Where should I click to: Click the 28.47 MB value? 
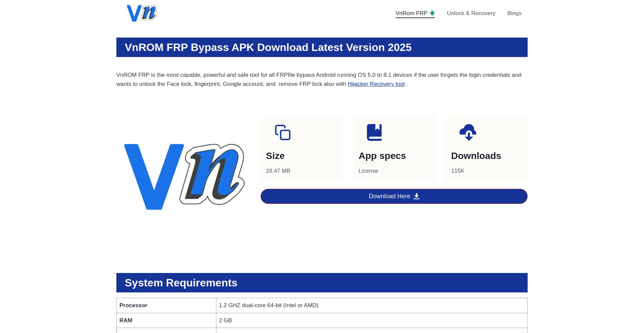(x=278, y=171)
